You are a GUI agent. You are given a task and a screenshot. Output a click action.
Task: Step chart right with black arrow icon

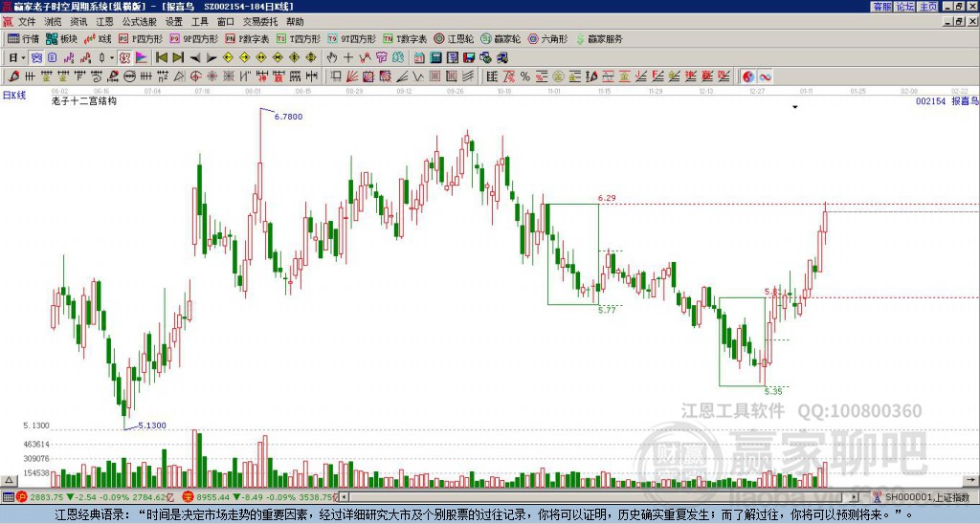coord(212,57)
